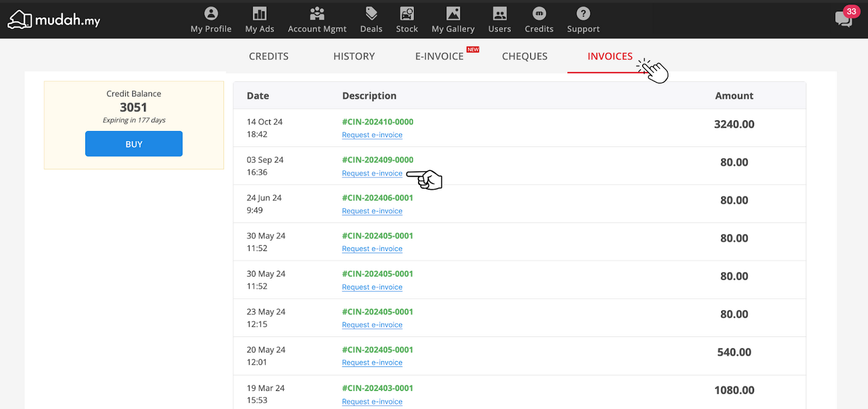Open invoice #CIN-202406-0001
868x409 pixels.
pyautogui.click(x=377, y=198)
